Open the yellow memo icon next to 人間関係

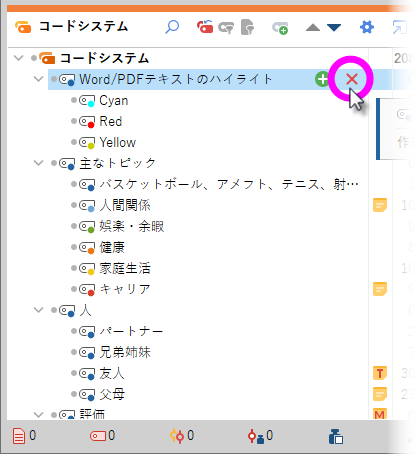(x=380, y=205)
